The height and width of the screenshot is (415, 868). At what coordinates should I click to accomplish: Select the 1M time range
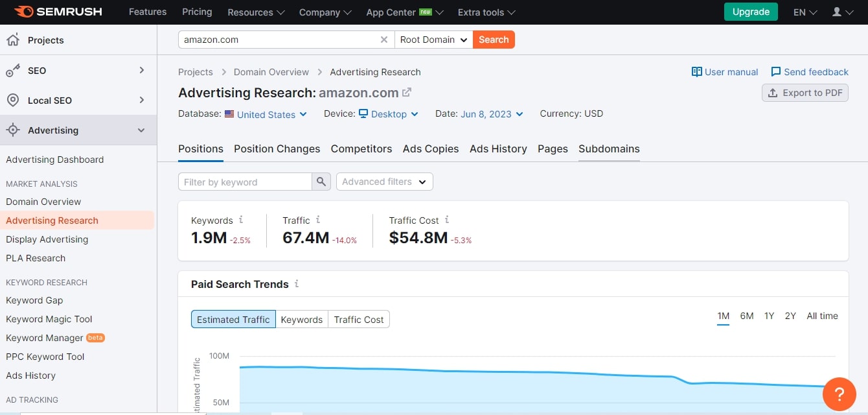(724, 316)
